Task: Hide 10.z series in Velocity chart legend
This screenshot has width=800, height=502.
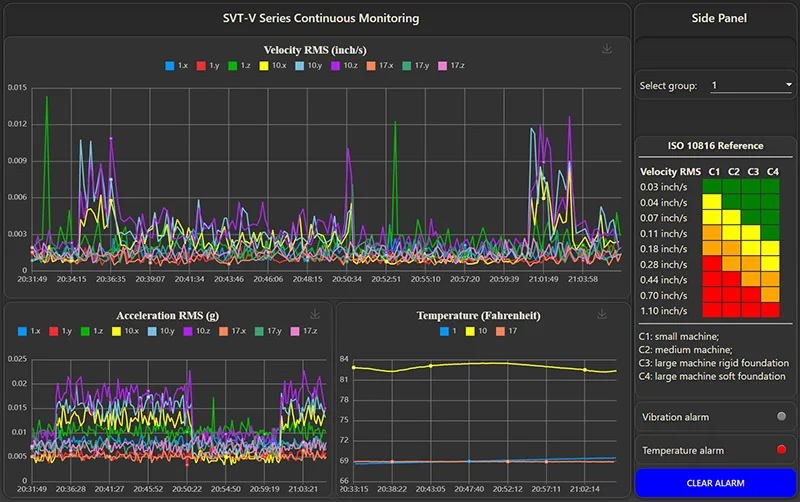Action: [345, 66]
